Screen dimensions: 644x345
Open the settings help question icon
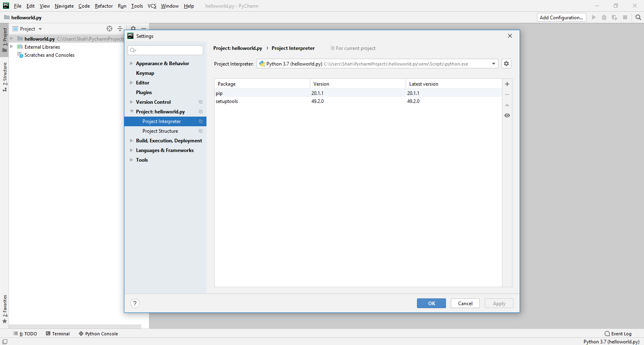[x=135, y=303]
